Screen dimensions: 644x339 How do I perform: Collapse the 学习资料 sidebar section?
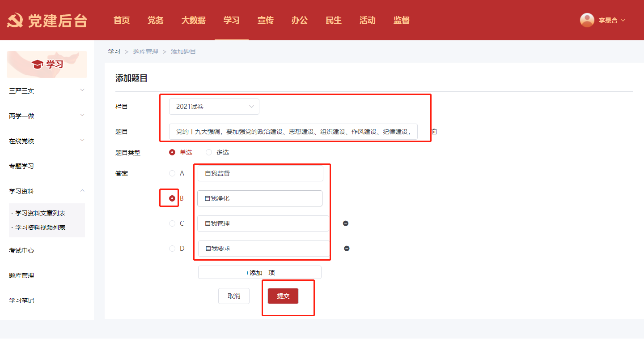[x=47, y=191]
